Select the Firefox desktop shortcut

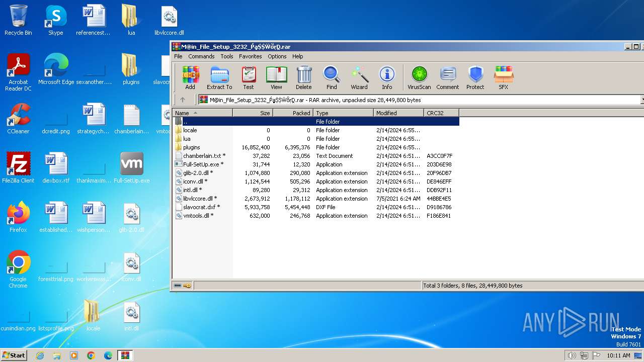(x=18, y=217)
